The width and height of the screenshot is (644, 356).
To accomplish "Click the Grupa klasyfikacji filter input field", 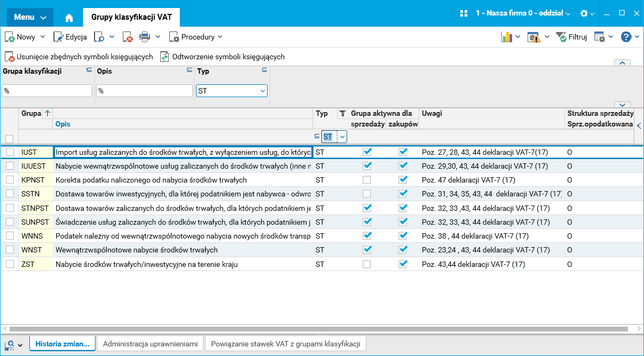I will coord(47,91).
